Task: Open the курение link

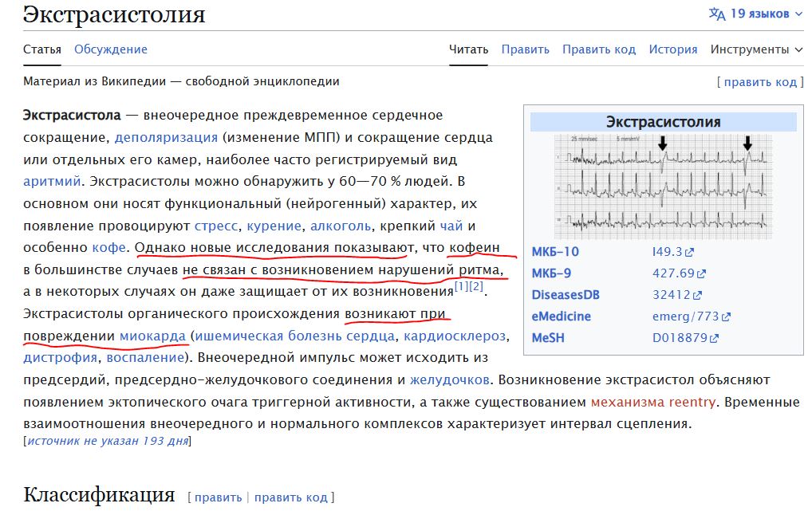Action: click(274, 226)
